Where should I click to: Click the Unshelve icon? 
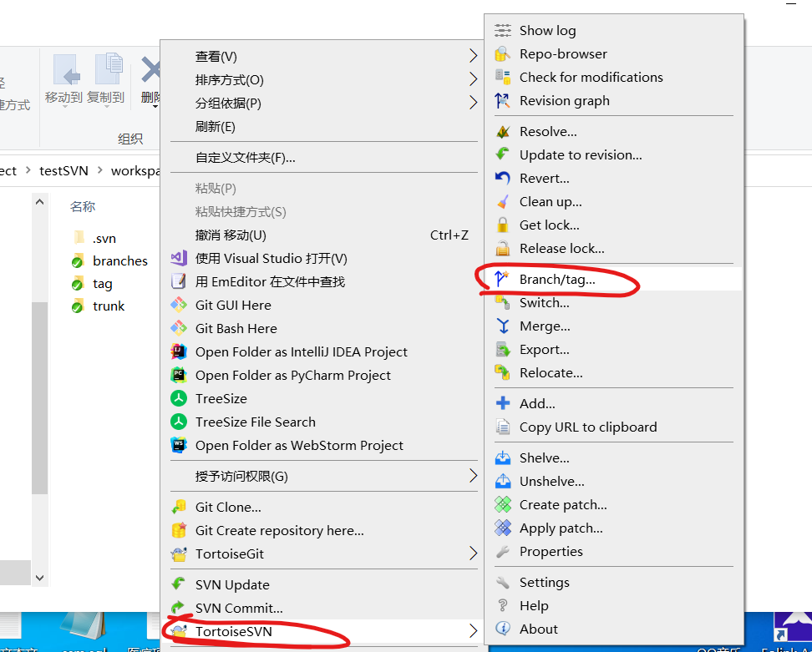(x=502, y=481)
